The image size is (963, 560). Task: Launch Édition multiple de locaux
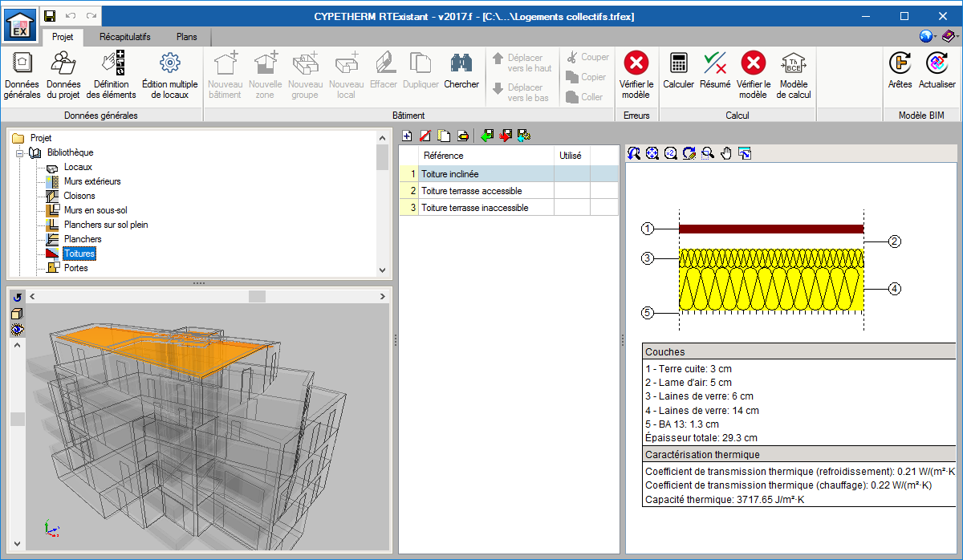click(x=169, y=75)
